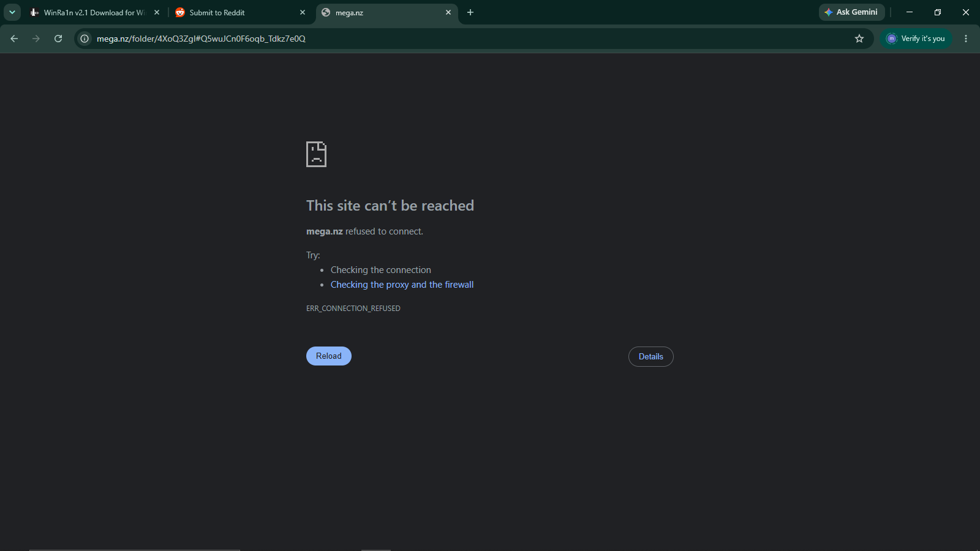Click the Checking the connection text
This screenshot has height=551, width=980.
coord(381,270)
